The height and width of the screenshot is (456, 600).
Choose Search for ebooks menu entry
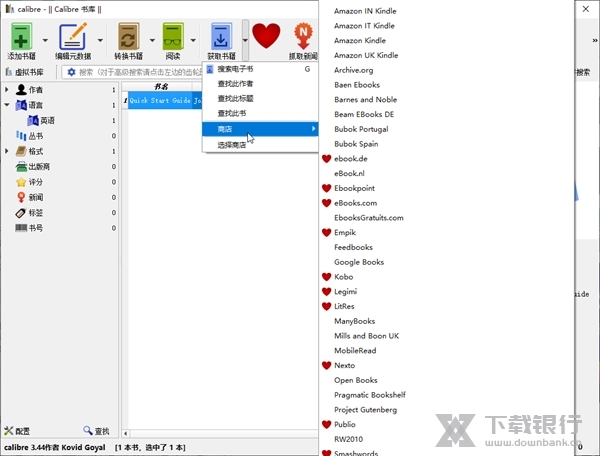(260, 69)
